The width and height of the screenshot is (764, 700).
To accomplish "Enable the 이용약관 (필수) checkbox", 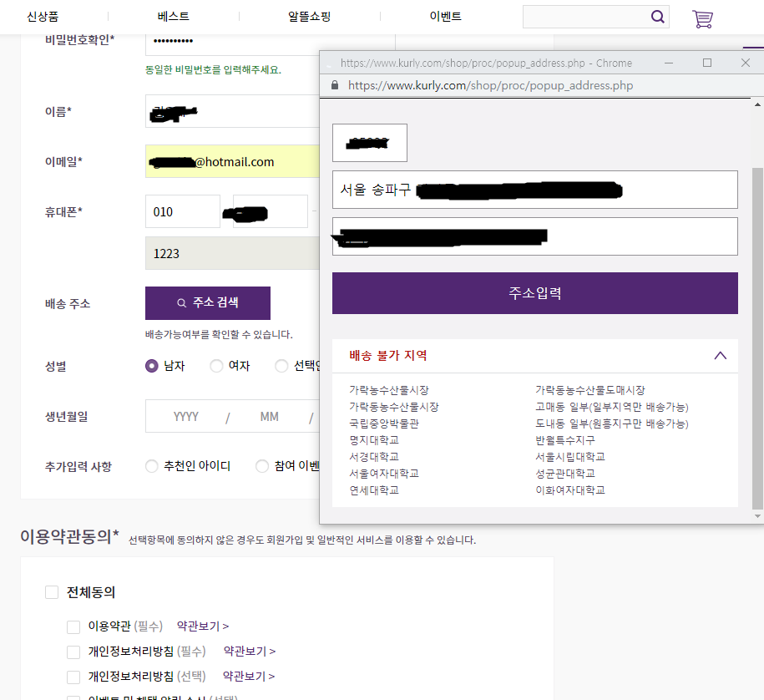I will (x=73, y=625).
